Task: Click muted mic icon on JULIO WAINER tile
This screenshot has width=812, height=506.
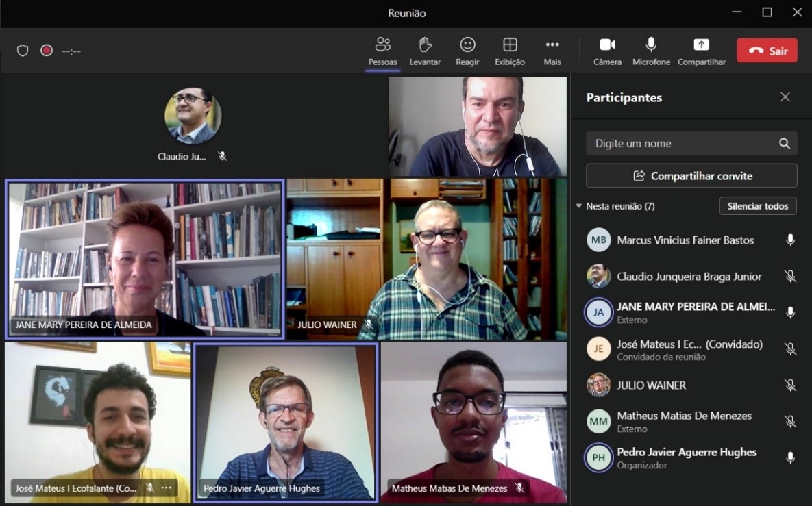Action: pos(368,325)
